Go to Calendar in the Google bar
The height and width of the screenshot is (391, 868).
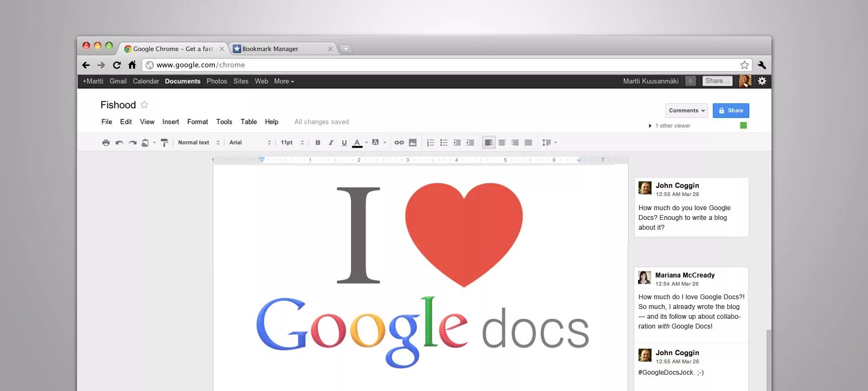click(146, 81)
